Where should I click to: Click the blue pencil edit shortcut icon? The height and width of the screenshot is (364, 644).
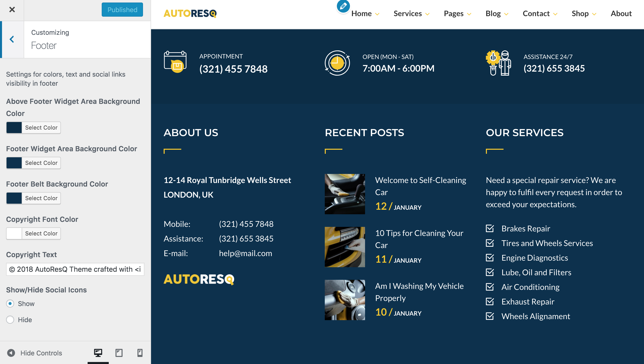point(343,6)
